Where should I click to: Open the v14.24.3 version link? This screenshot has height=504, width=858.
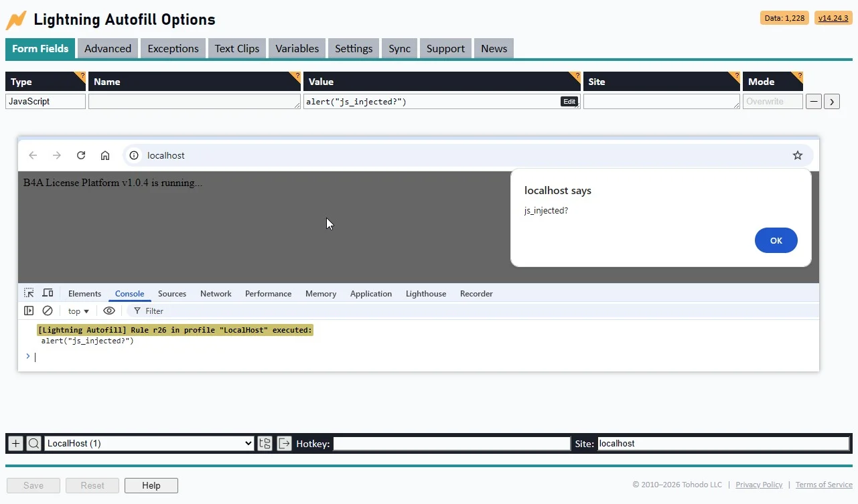pos(833,18)
